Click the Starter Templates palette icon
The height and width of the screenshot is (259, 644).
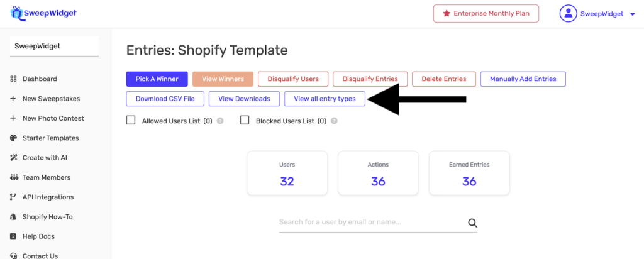(x=13, y=138)
